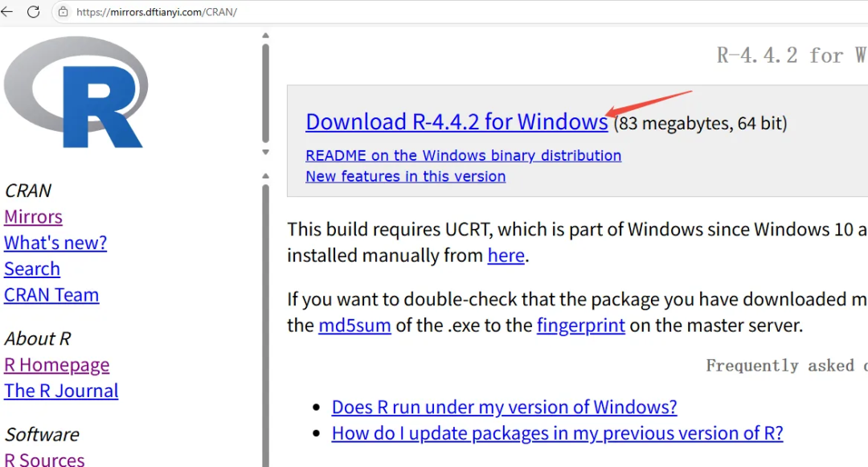Open the R Homepage link
This screenshot has height=467, width=868.
coord(56,365)
